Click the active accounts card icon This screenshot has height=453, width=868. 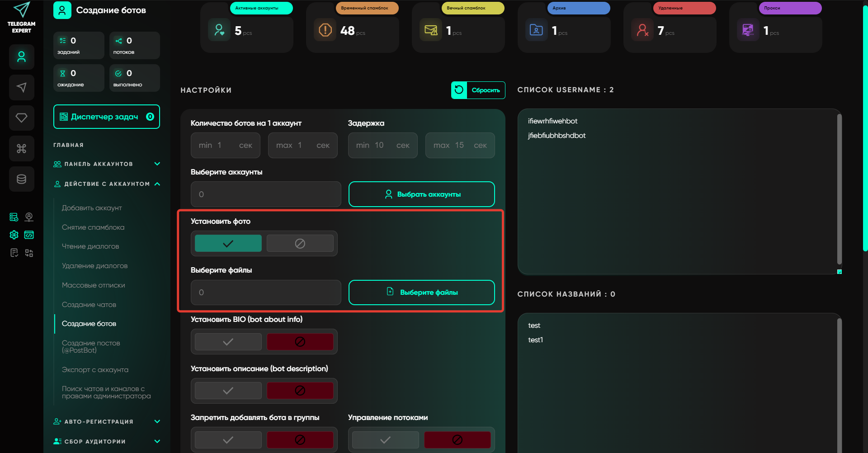click(x=219, y=30)
